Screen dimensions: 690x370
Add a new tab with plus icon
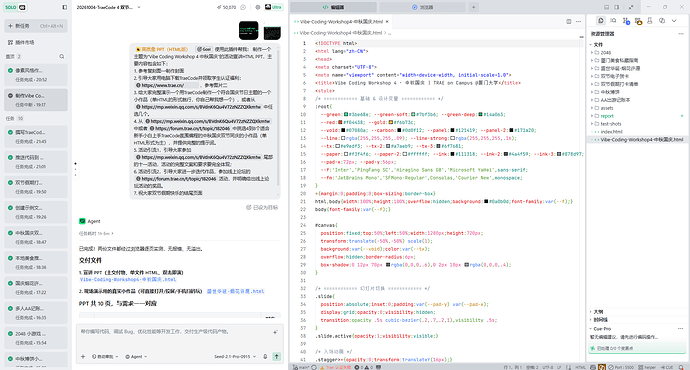(473, 7)
